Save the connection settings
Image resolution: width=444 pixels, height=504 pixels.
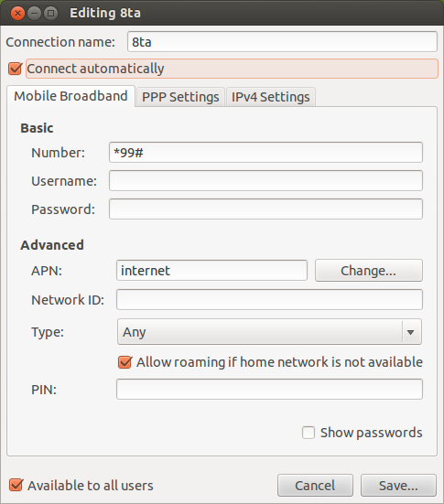398,486
